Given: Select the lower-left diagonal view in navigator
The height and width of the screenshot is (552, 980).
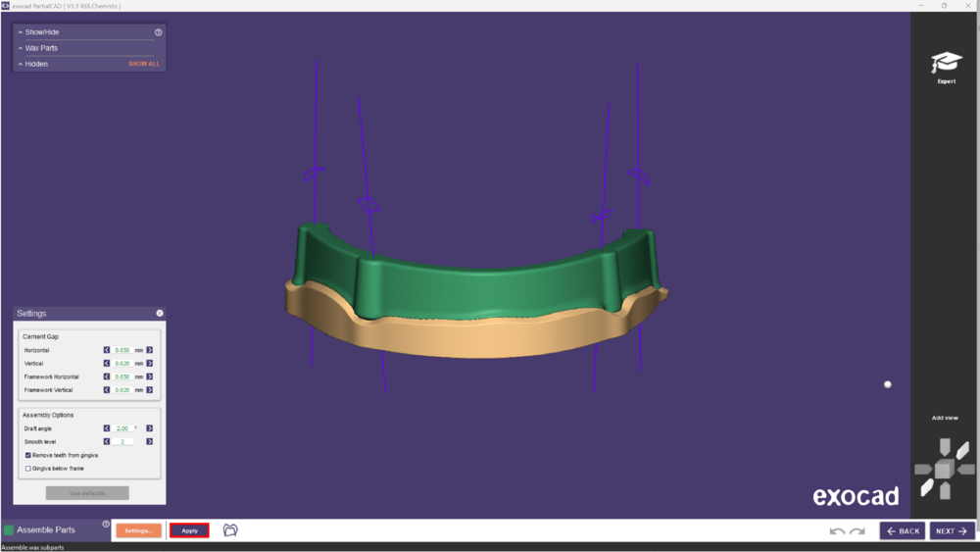Looking at the screenshot, I should tap(927, 487).
